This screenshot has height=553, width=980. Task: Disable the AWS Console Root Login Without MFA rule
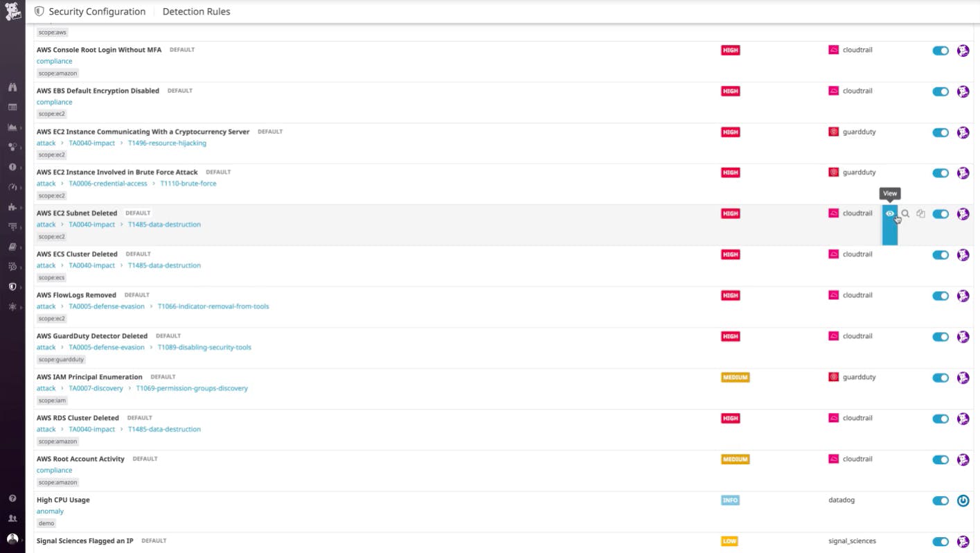pyautogui.click(x=940, y=50)
